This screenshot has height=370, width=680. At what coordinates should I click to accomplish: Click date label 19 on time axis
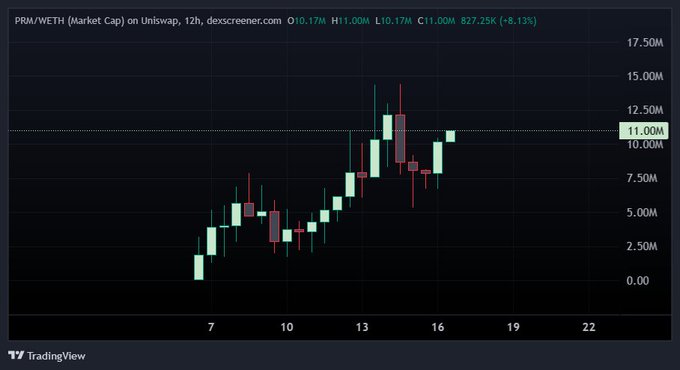click(x=513, y=327)
